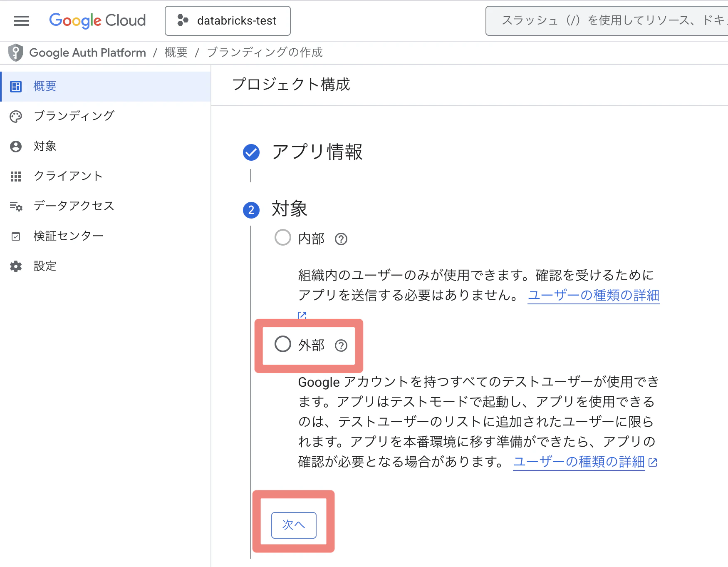Show help for 外部 user type
Image resolution: width=728 pixels, height=567 pixels.
coord(341,346)
